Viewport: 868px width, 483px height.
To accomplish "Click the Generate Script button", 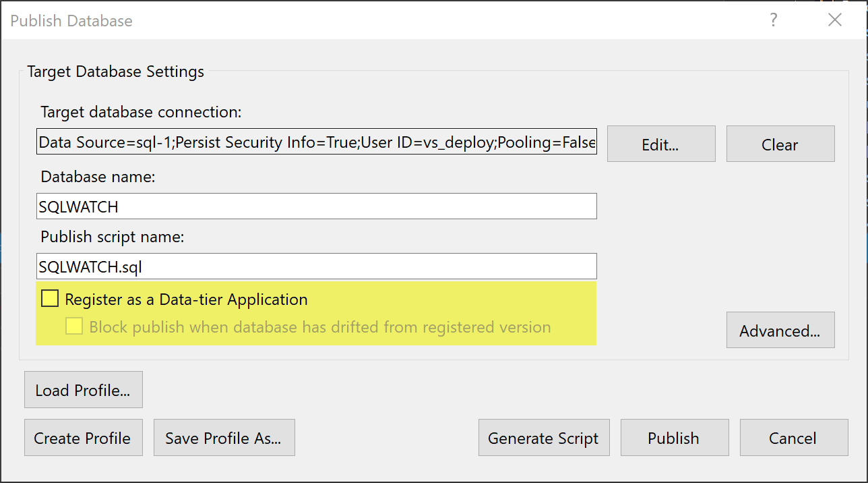I will (544, 438).
